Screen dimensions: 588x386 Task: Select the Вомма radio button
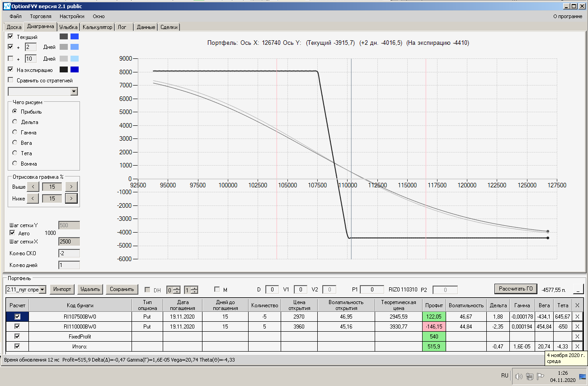(15, 163)
